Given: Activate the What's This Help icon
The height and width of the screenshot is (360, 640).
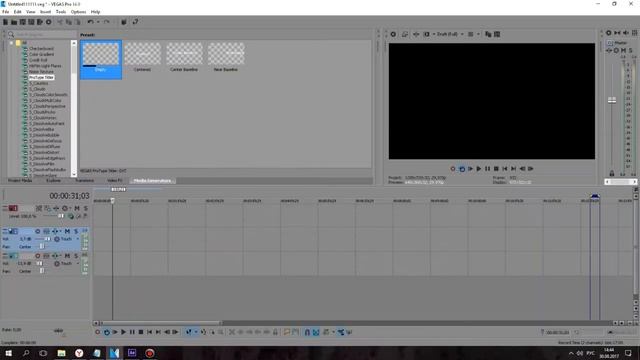Looking at the screenshot, I should (135, 22).
